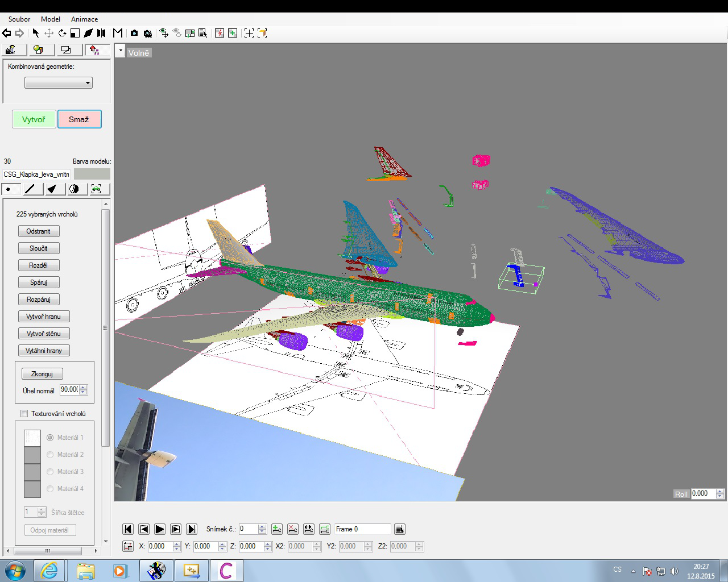Open Kombinovaná geometrie dropdown
The height and width of the screenshot is (582, 728).
click(59, 83)
